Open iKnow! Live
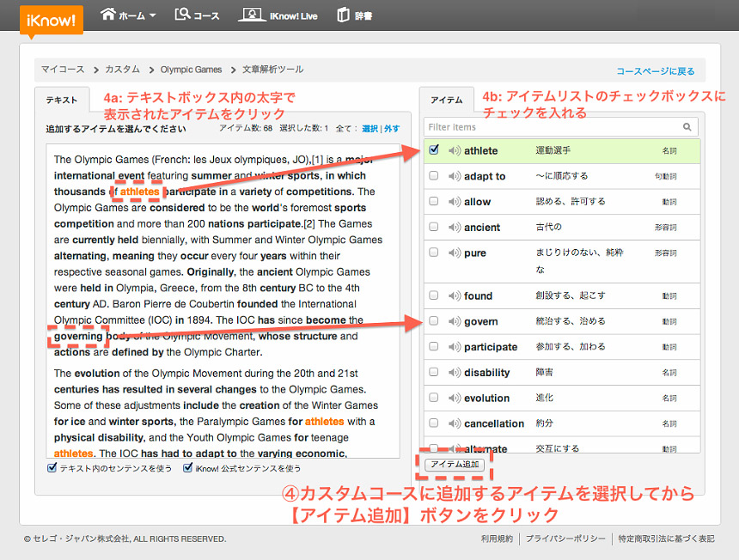 (x=278, y=15)
